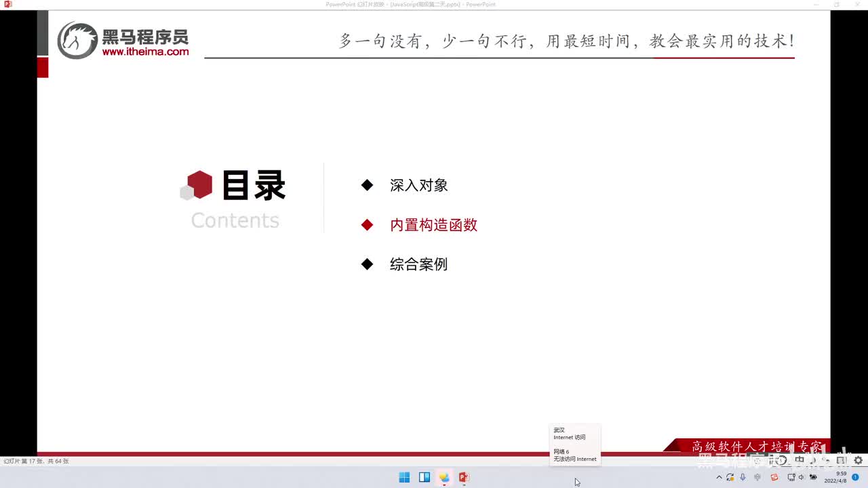Open the blue notification badge

(x=855, y=477)
